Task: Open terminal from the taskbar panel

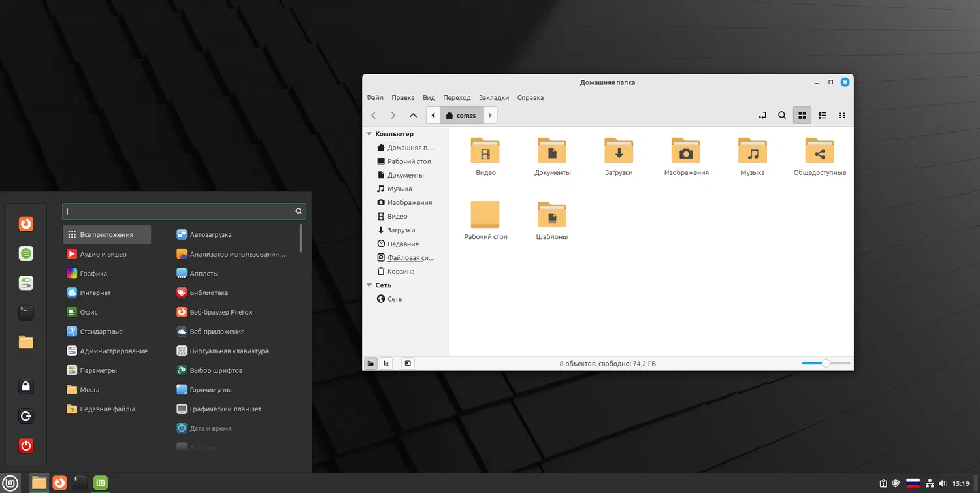Action: (80, 483)
